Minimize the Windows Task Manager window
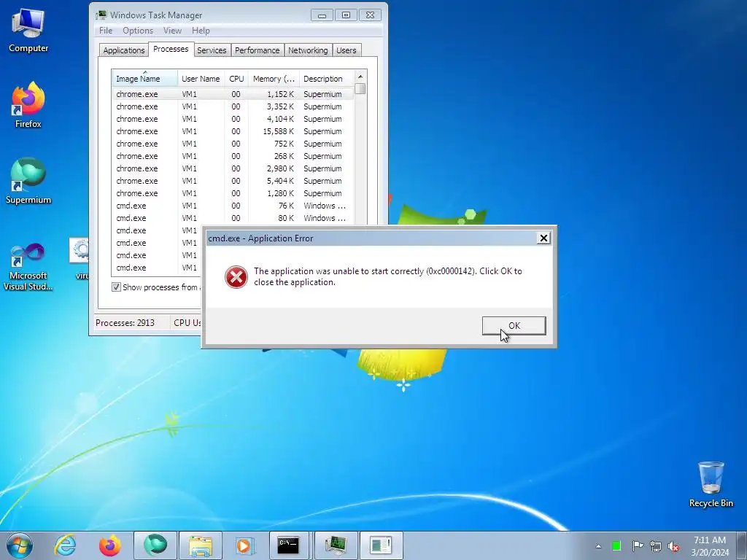This screenshot has width=747, height=560. coord(322,15)
